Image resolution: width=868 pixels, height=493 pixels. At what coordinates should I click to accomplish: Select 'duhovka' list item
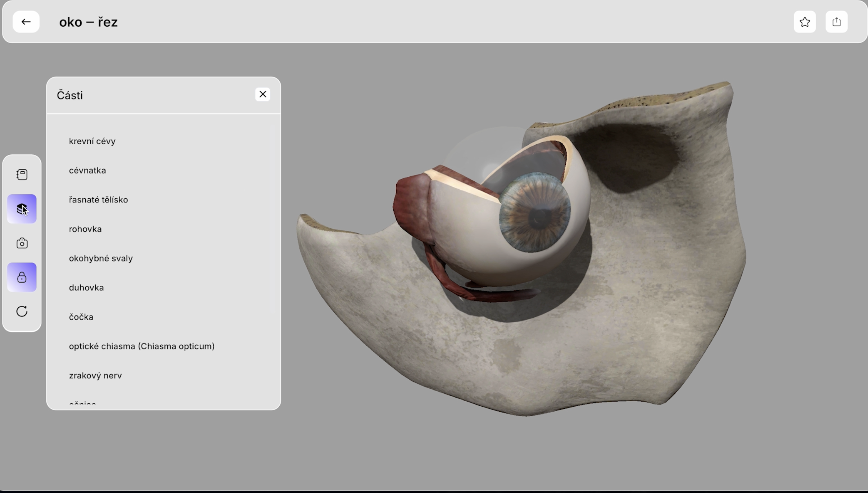click(86, 288)
